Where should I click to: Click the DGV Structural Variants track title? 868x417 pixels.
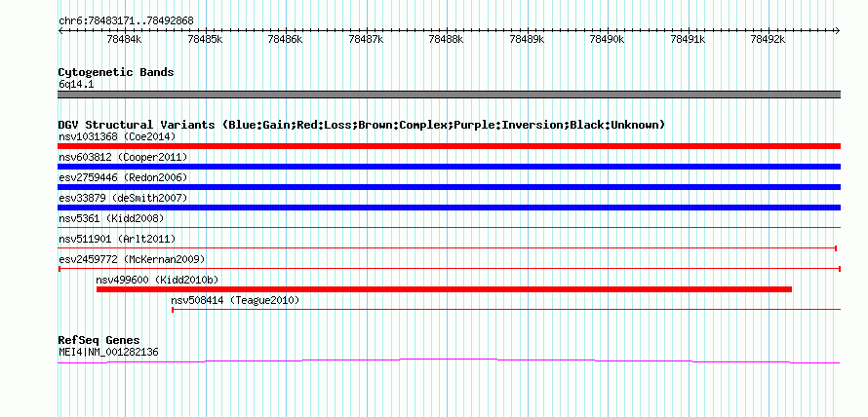[x=362, y=125]
